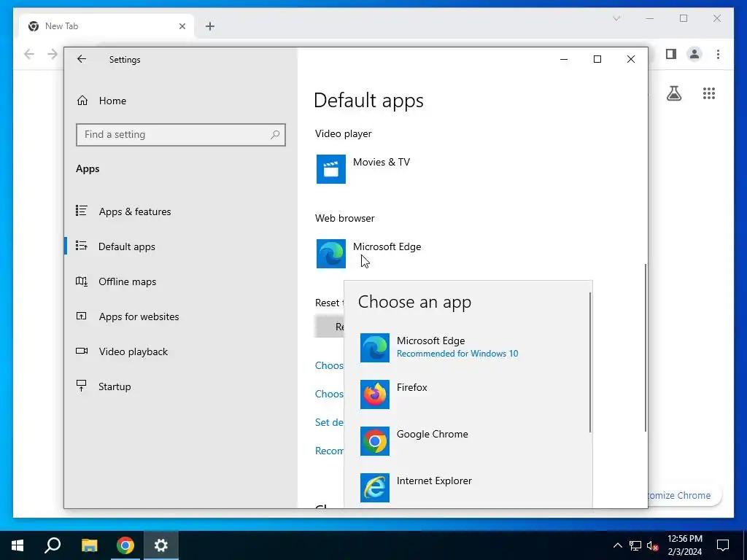The width and height of the screenshot is (747, 560).
Task: Click the Apps & features list icon
Action: [82, 211]
